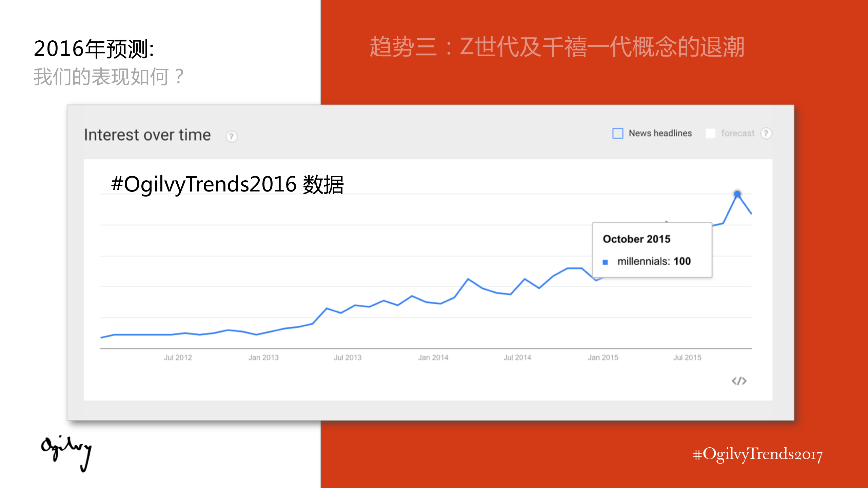Click the #OgilvyTrends2017 hashtag
868x488 pixels.
[x=757, y=454]
